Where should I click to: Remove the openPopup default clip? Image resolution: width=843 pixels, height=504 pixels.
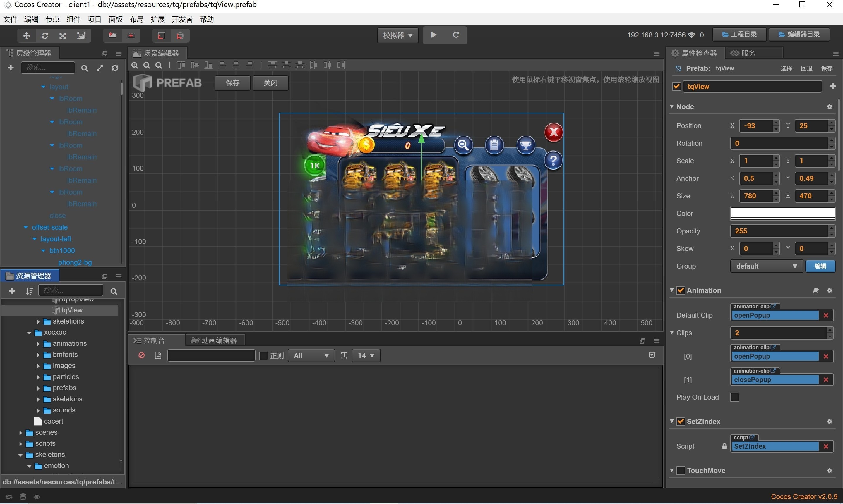(826, 315)
